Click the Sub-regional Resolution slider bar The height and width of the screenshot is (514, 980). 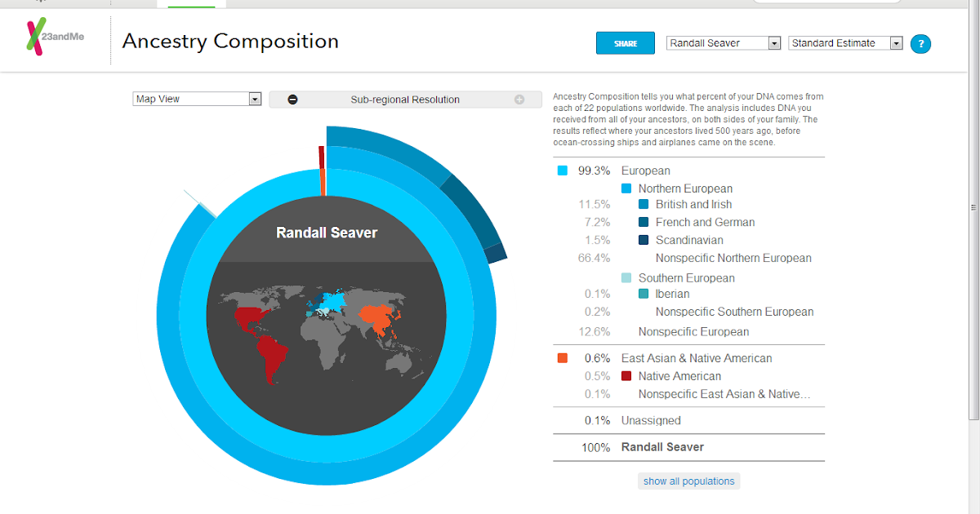406,99
